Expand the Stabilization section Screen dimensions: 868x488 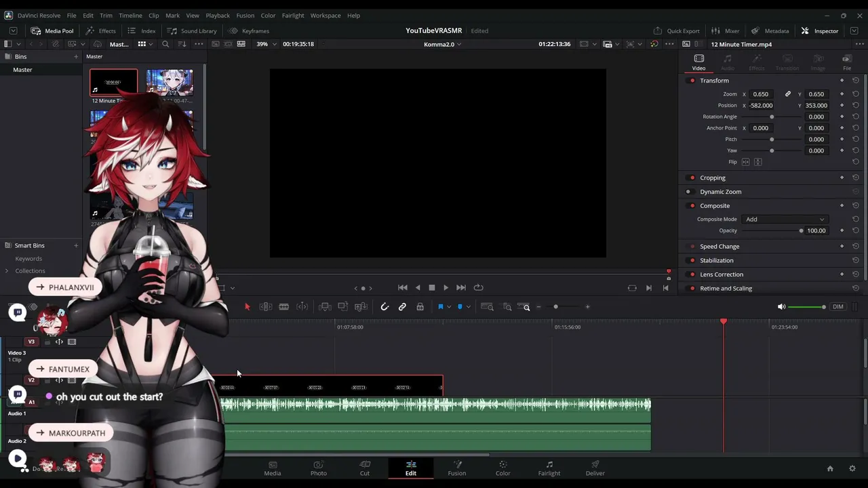[x=717, y=260]
